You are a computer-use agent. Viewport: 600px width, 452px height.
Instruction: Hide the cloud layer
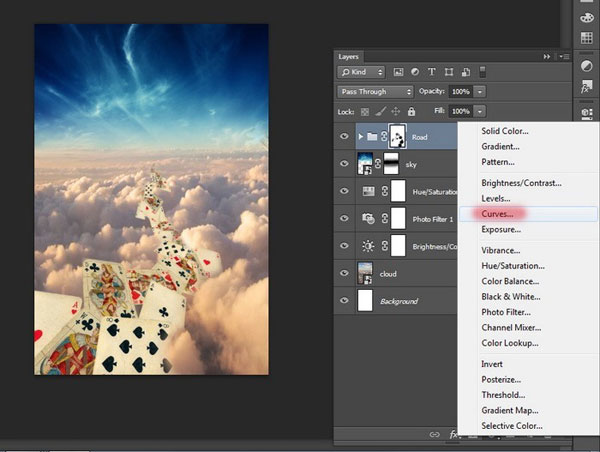[x=344, y=273]
